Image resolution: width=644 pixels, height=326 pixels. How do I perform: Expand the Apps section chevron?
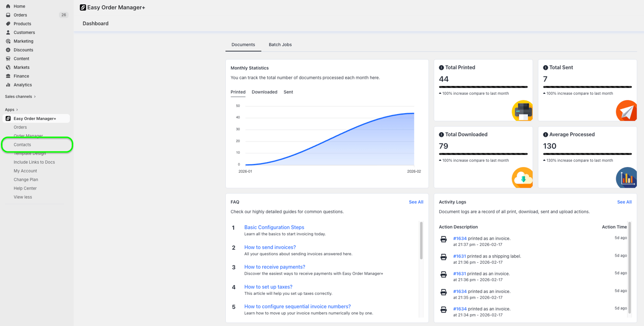pyautogui.click(x=17, y=110)
